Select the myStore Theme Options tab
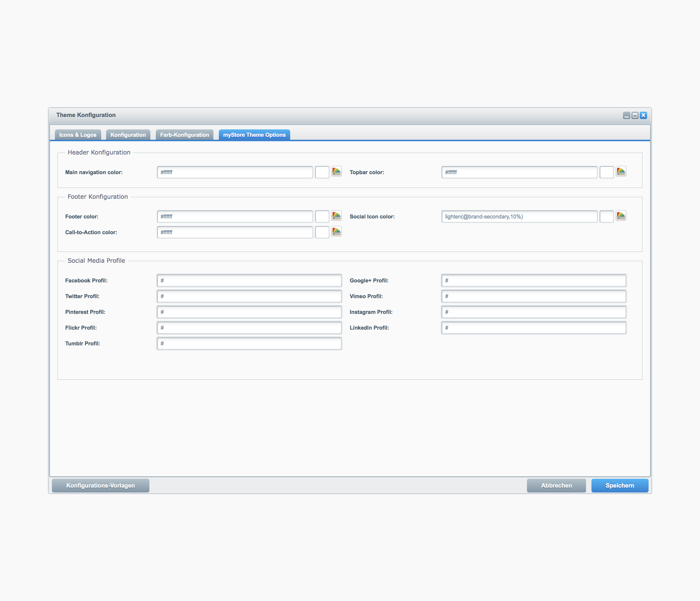 pyautogui.click(x=255, y=135)
